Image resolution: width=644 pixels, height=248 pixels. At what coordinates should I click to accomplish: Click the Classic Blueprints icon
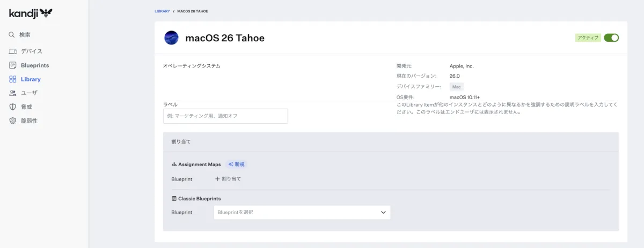[174, 199]
